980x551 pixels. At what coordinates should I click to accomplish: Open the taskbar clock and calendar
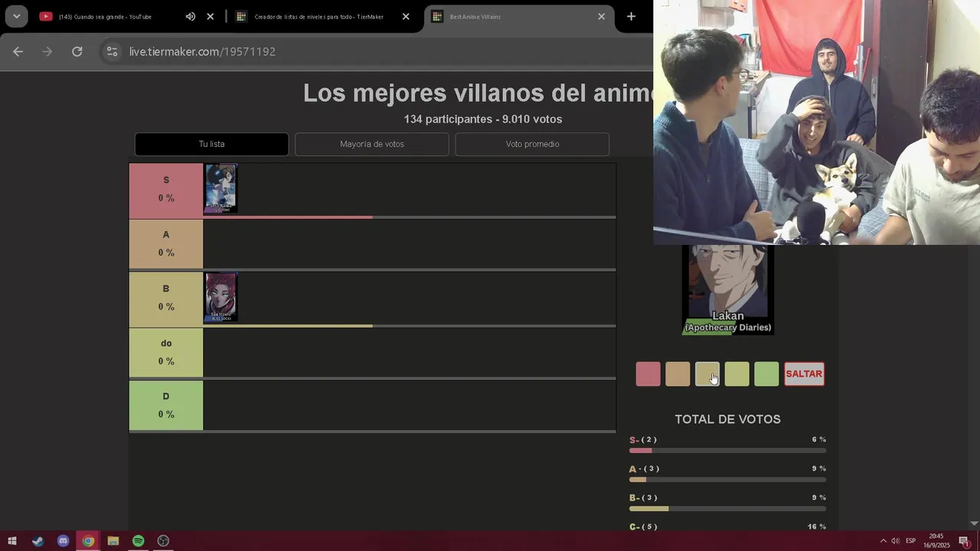(x=936, y=541)
